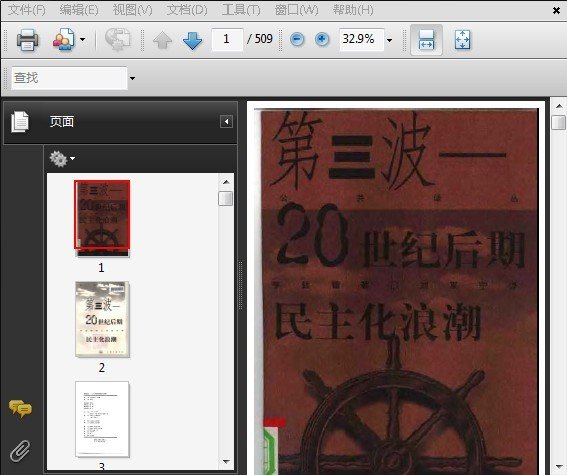Image resolution: width=567 pixels, height=475 pixels.
Task: Click the page label 2 under thumbnail
Action: point(102,368)
